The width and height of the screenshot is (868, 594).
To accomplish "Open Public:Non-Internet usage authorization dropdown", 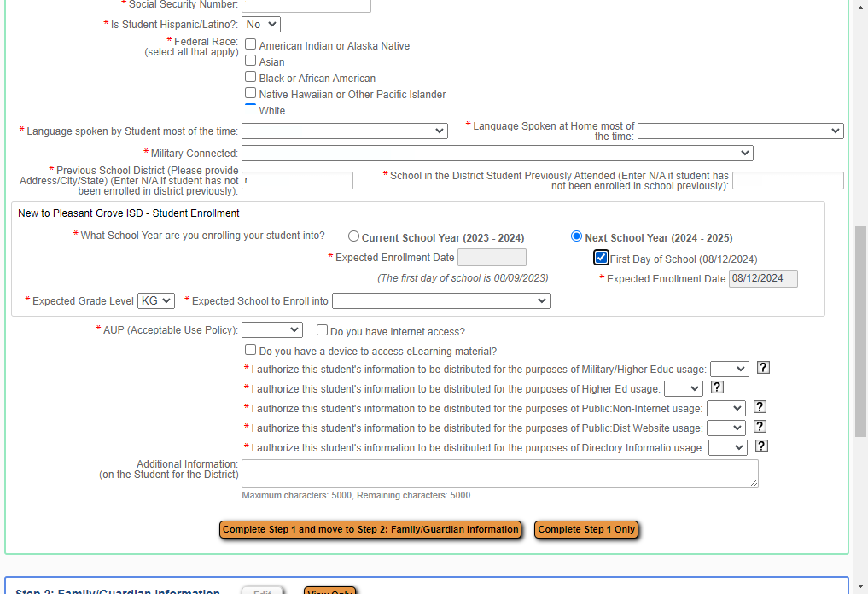I will click(x=726, y=409).
